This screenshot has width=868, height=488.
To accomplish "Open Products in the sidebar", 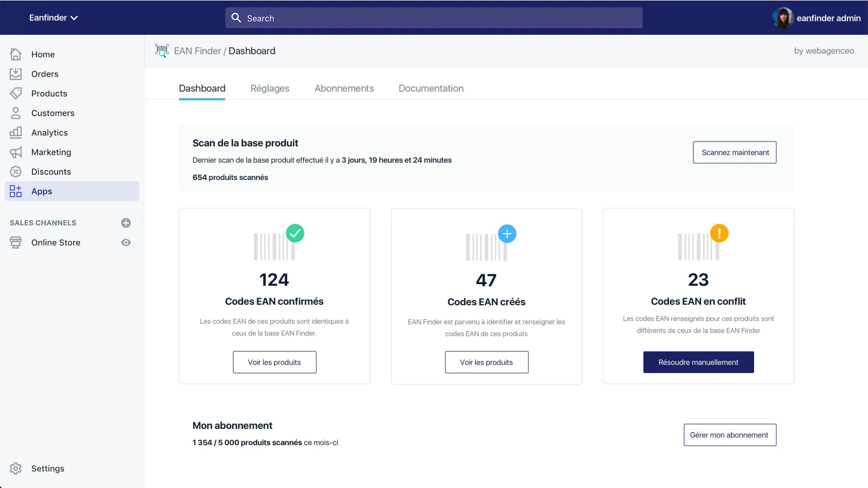I will click(x=72, y=93).
